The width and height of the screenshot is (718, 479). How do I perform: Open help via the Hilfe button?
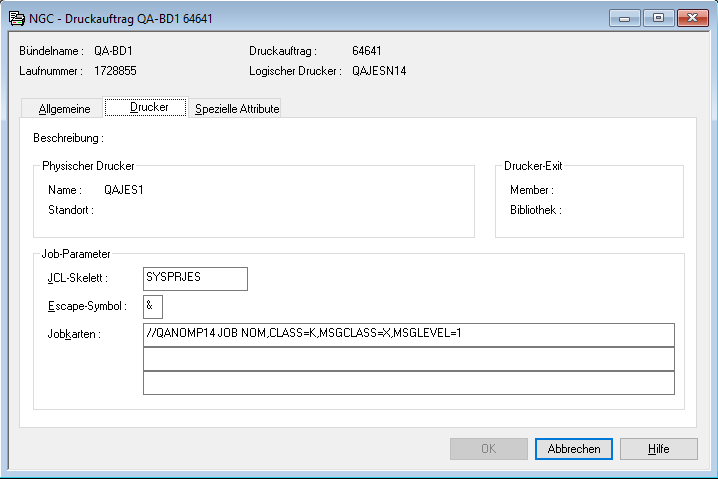click(x=658, y=449)
